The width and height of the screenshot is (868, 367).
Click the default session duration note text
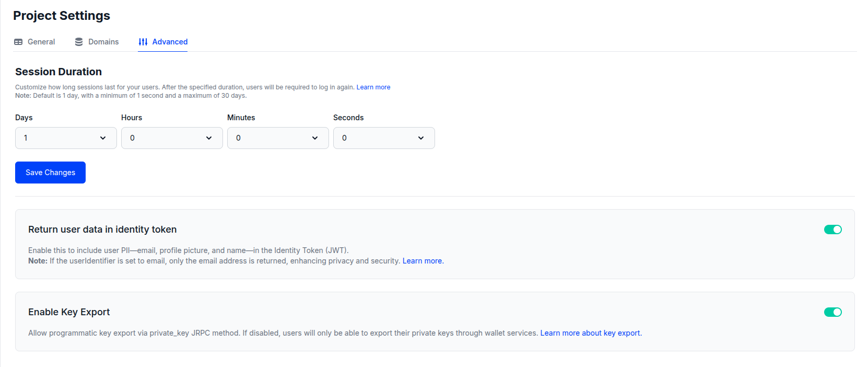pos(131,96)
